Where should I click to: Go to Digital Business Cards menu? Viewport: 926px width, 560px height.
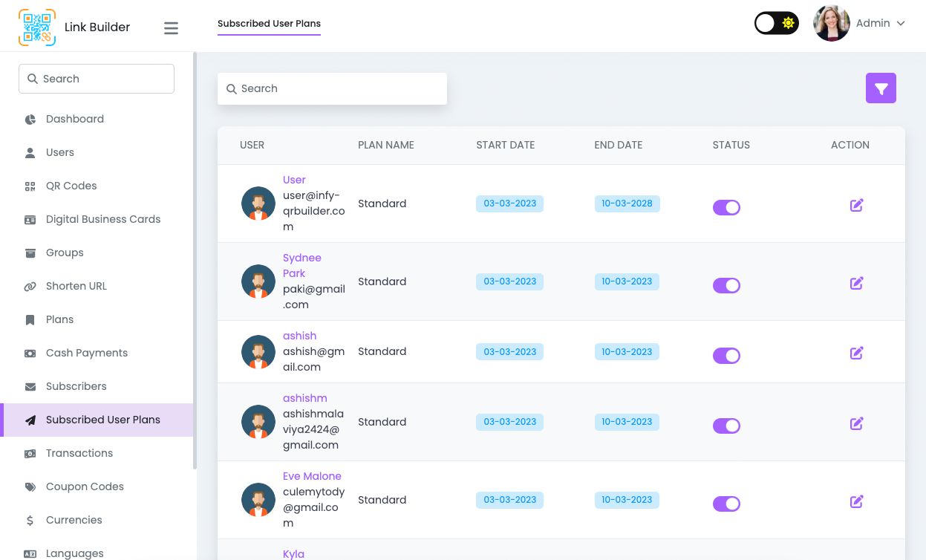(103, 219)
